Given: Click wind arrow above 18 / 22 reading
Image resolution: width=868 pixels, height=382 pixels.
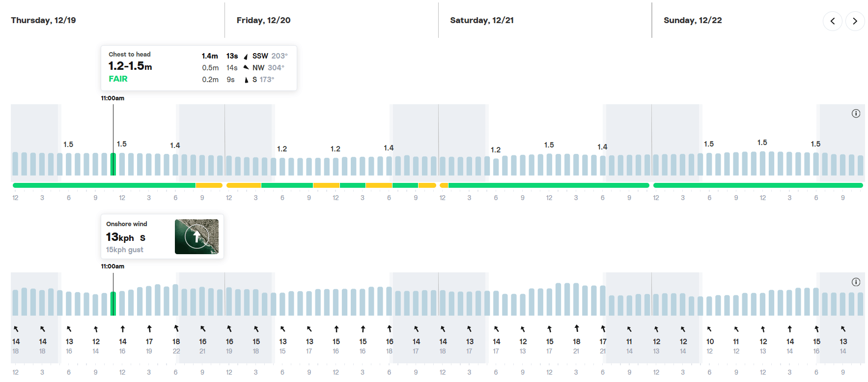Looking at the screenshot, I should (x=176, y=329).
